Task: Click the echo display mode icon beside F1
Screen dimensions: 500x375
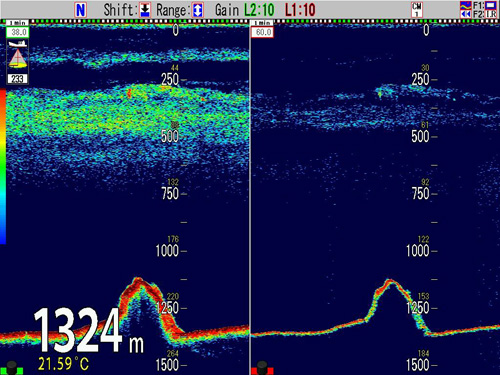Action: click(466, 5)
